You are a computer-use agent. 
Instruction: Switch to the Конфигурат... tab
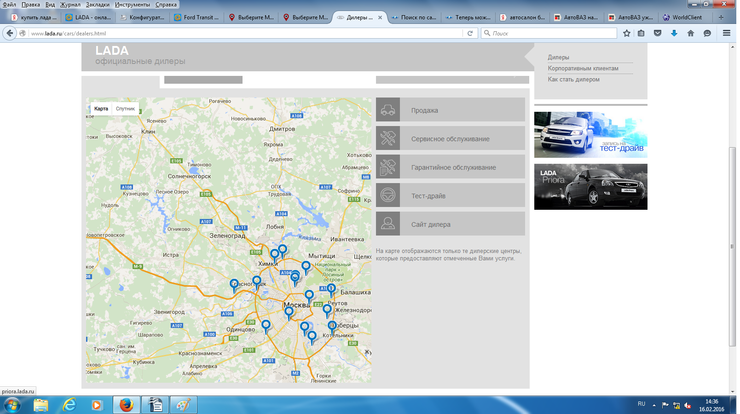(x=143, y=17)
